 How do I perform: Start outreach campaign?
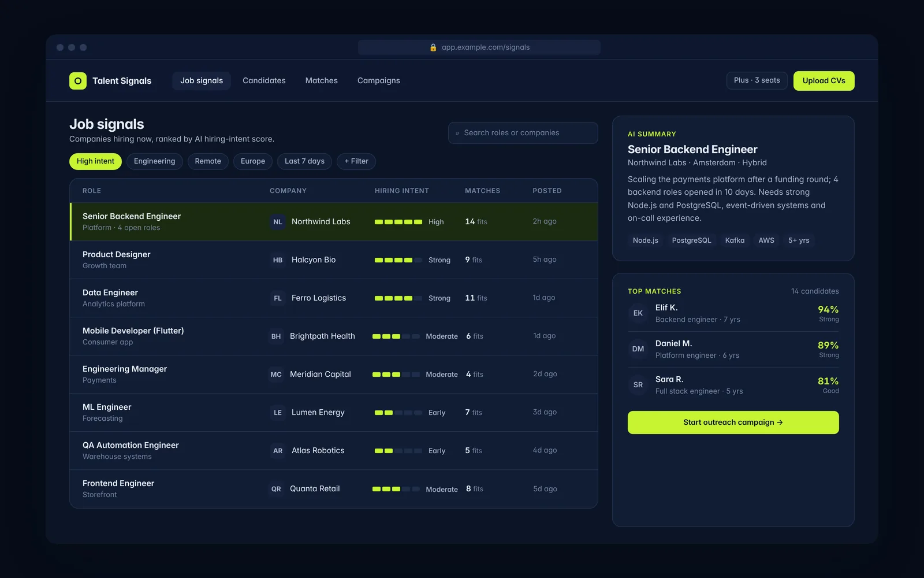[733, 423]
